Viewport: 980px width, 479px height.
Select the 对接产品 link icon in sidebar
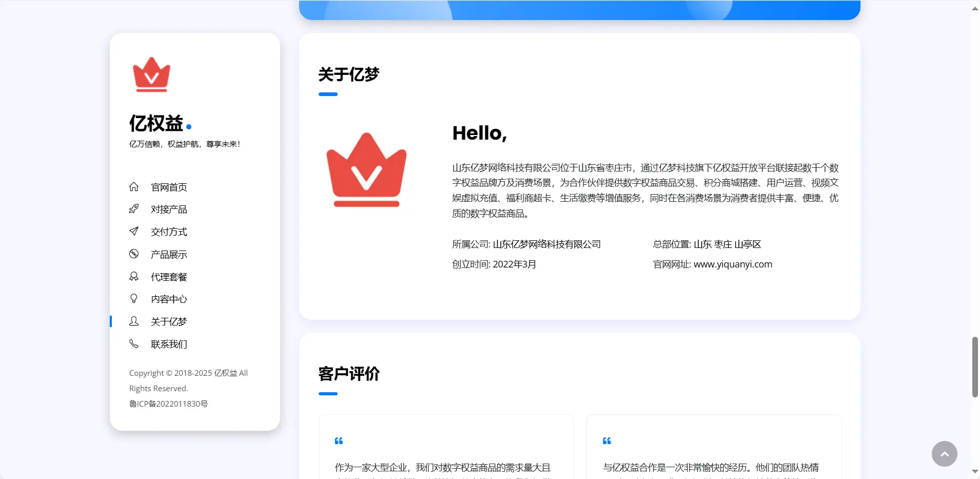coord(134,209)
